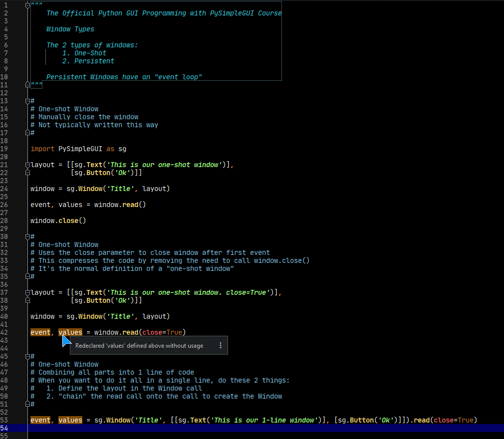Collapse the layout fold at line 37

pos(27,292)
